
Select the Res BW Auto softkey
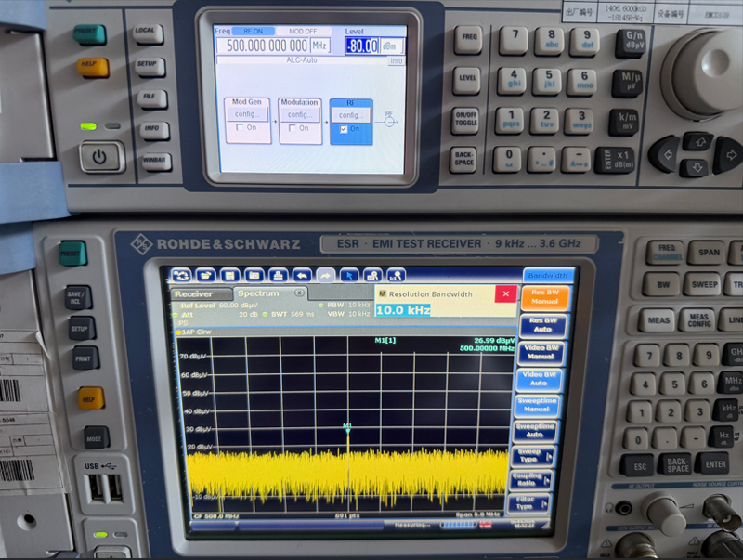tap(543, 325)
